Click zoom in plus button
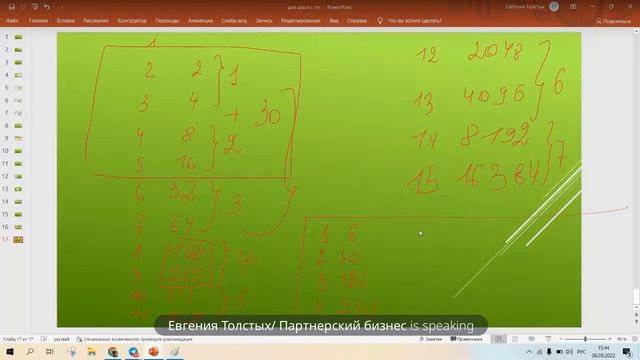The image size is (640, 360). click(609, 339)
